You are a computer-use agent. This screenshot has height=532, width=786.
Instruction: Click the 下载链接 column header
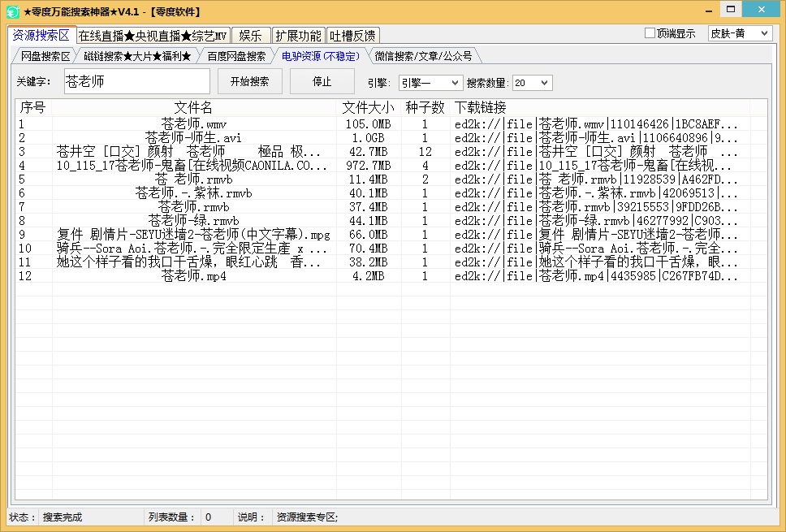pos(599,107)
